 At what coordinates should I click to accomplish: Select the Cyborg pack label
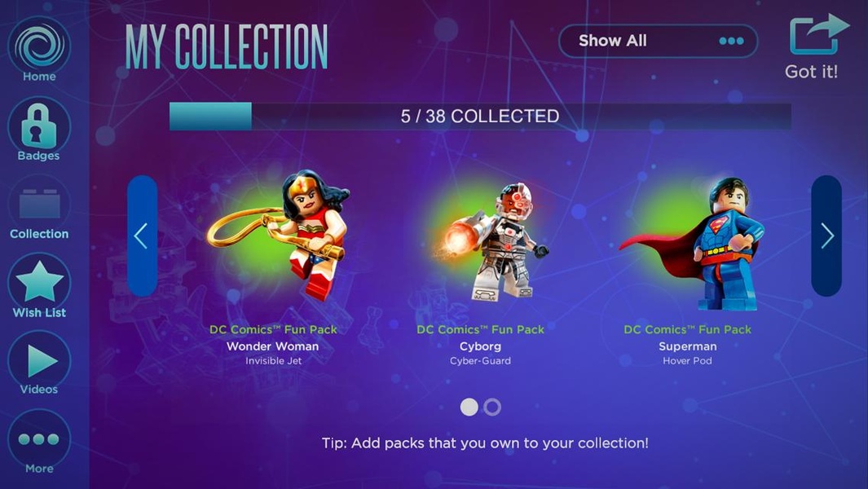click(480, 345)
